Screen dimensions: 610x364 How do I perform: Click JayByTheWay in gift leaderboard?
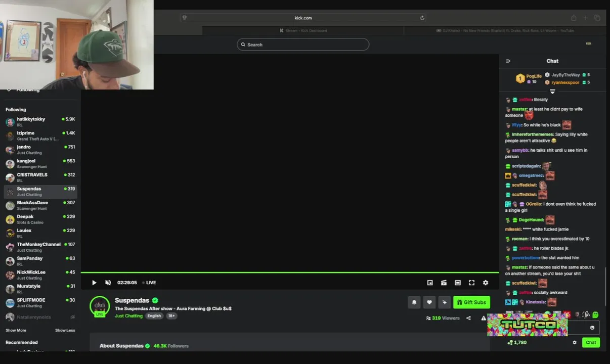[565, 75]
